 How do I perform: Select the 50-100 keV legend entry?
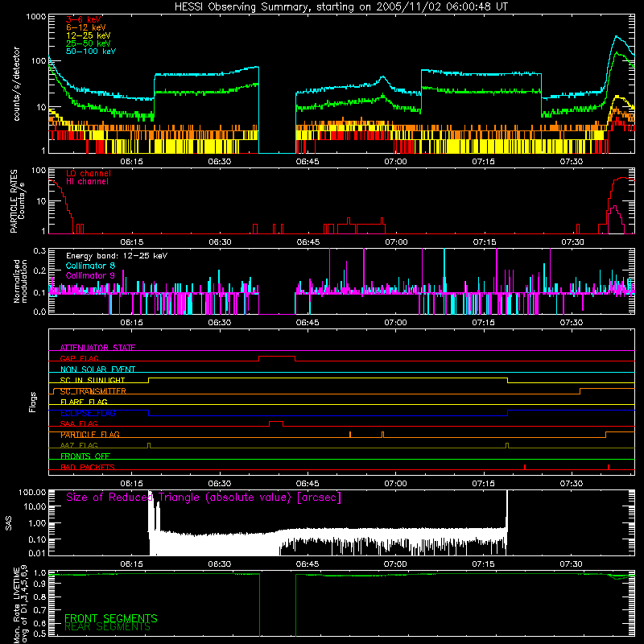point(91,51)
